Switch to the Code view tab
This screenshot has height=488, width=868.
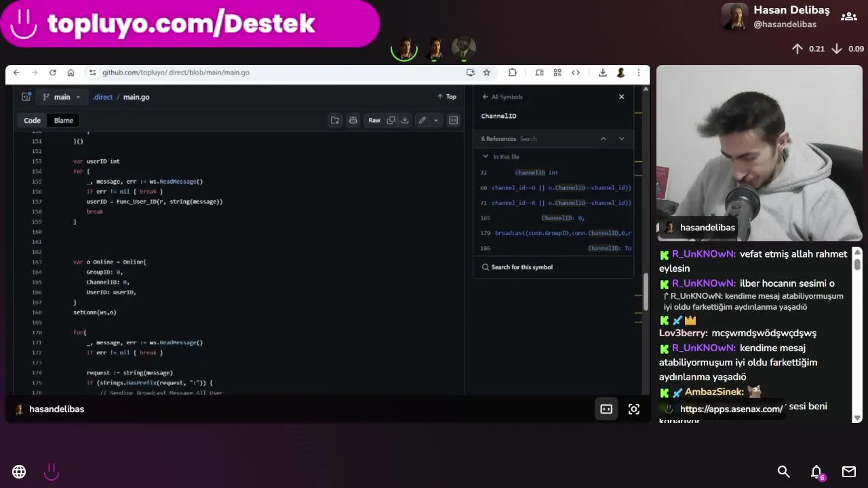click(x=33, y=121)
